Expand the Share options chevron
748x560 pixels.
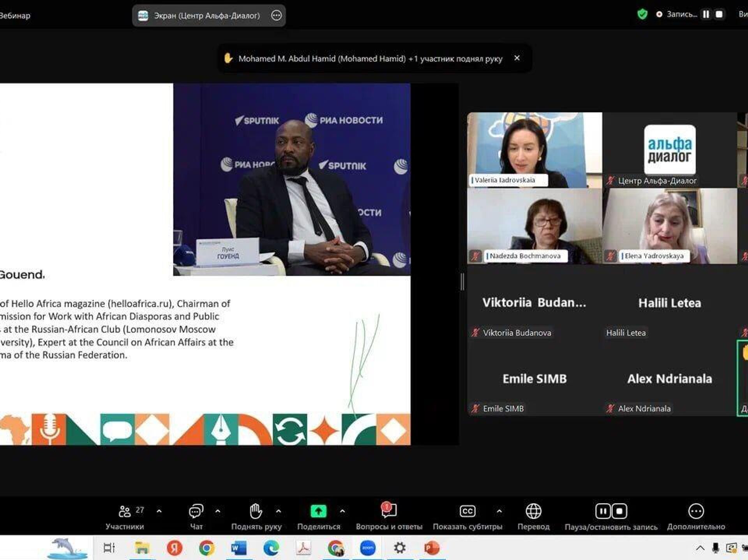(x=342, y=511)
